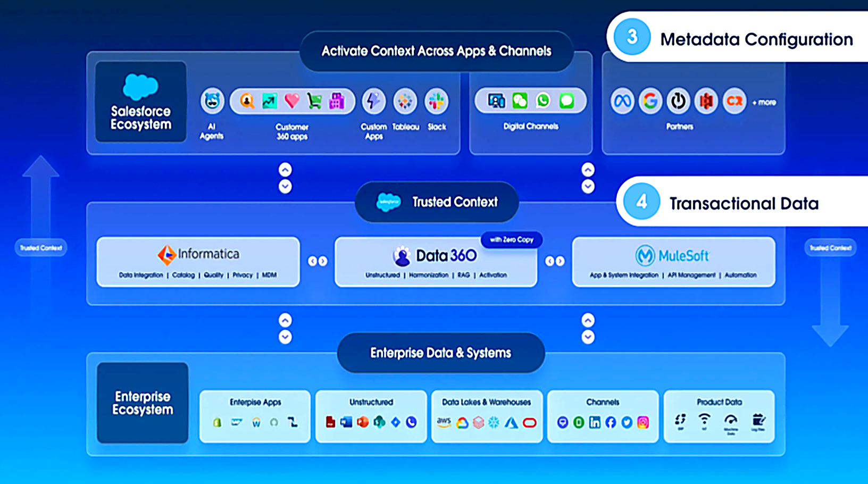Image resolution: width=868 pixels, height=484 pixels.
Task: Click left chevron between Informatica and Data 360
Action: click(x=312, y=261)
